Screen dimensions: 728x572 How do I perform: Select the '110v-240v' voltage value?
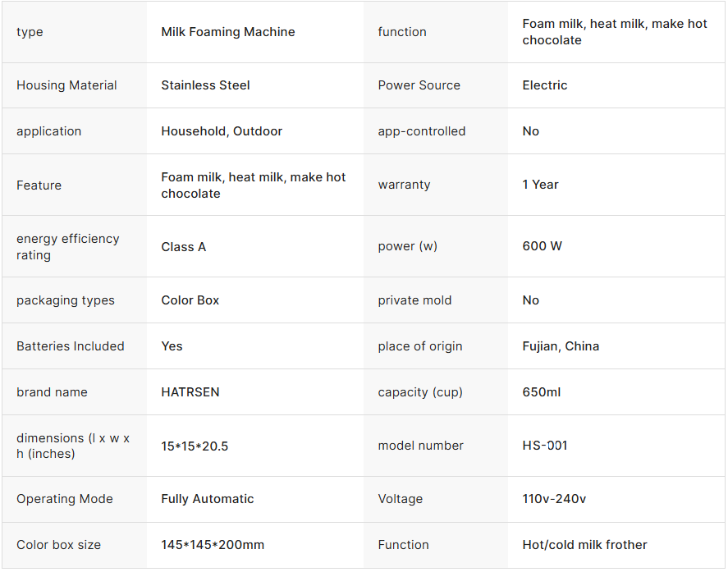click(x=554, y=499)
